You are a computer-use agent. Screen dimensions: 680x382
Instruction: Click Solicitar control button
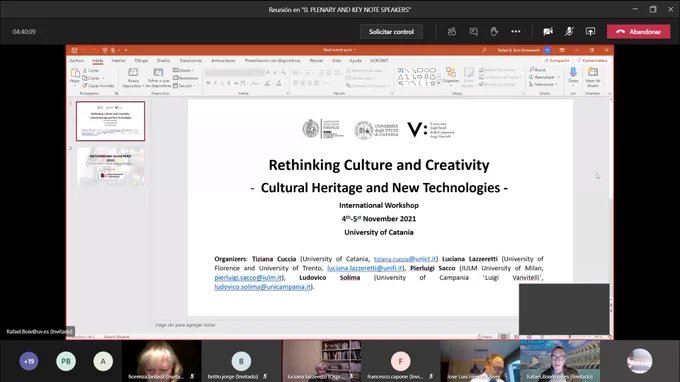tap(391, 32)
